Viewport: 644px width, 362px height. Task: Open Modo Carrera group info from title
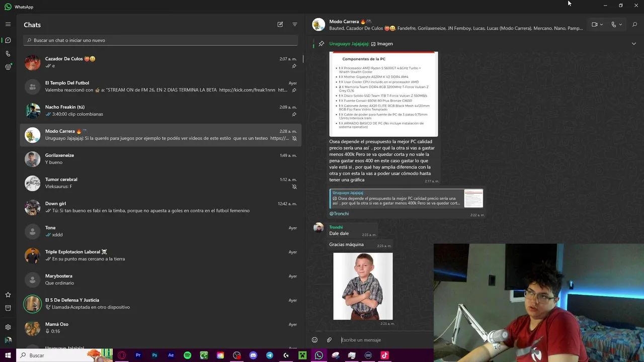[350, 22]
